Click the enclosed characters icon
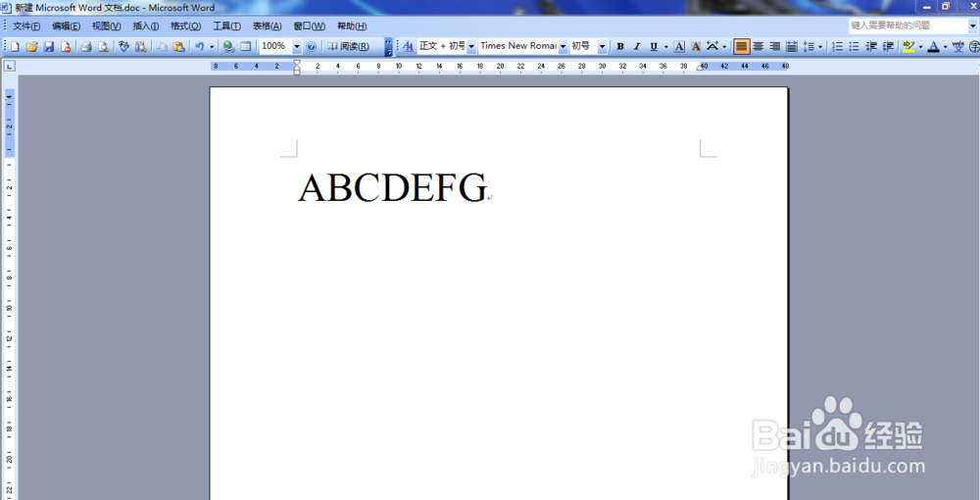Viewport: 980px width, 500px height. tap(974, 46)
